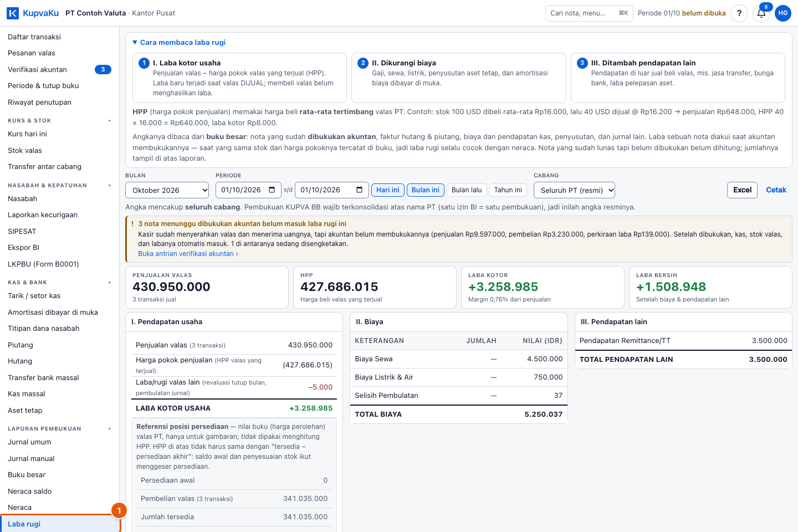Open Kurs hari ini page

click(59, 134)
